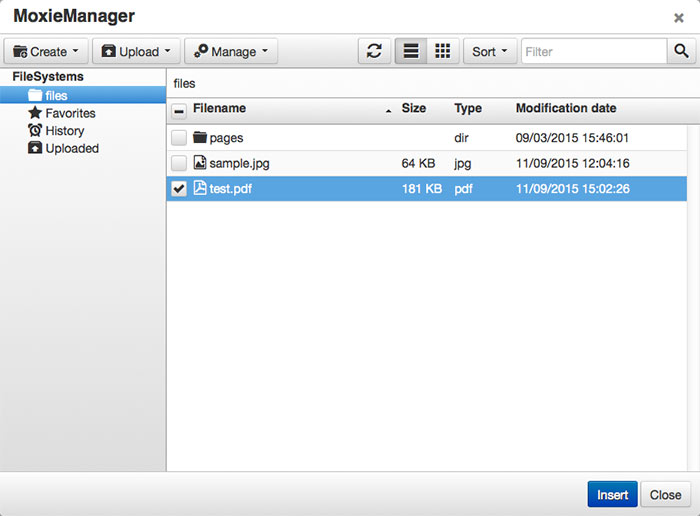
Task: Sort by the Type column header
Action: 468,108
